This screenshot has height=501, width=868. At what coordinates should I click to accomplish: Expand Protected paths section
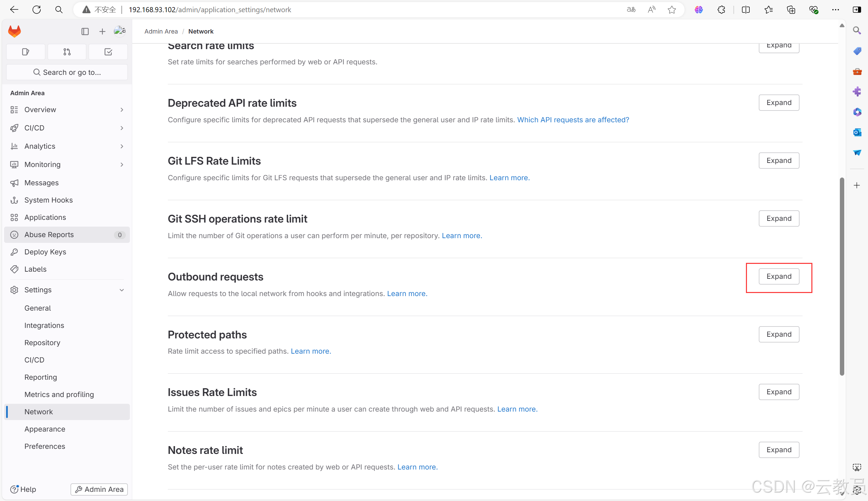[x=779, y=334]
